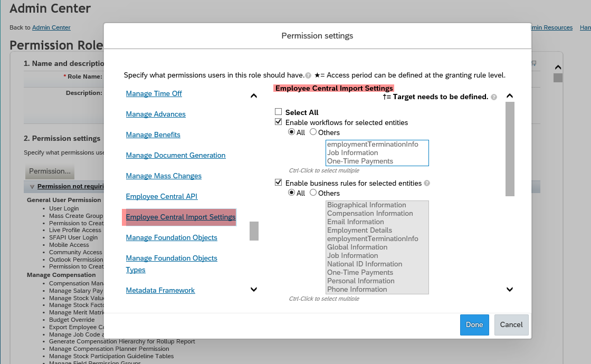
Task: Open the Manage Benefits category
Action: point(153,135)
